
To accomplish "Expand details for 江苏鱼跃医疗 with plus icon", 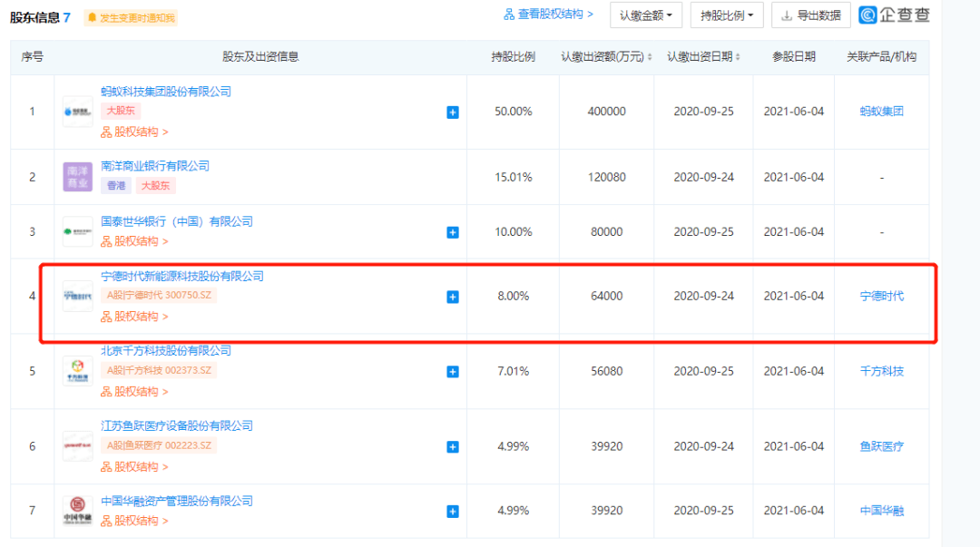I will (x=453, y=447).
